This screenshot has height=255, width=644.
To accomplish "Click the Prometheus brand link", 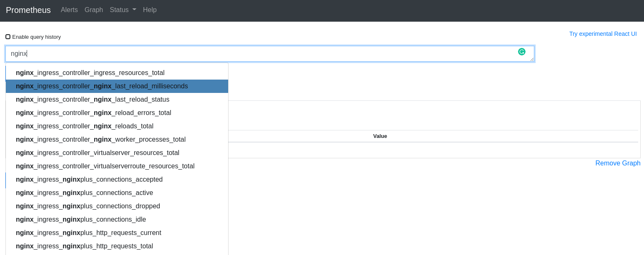I will tap(28, 10).
